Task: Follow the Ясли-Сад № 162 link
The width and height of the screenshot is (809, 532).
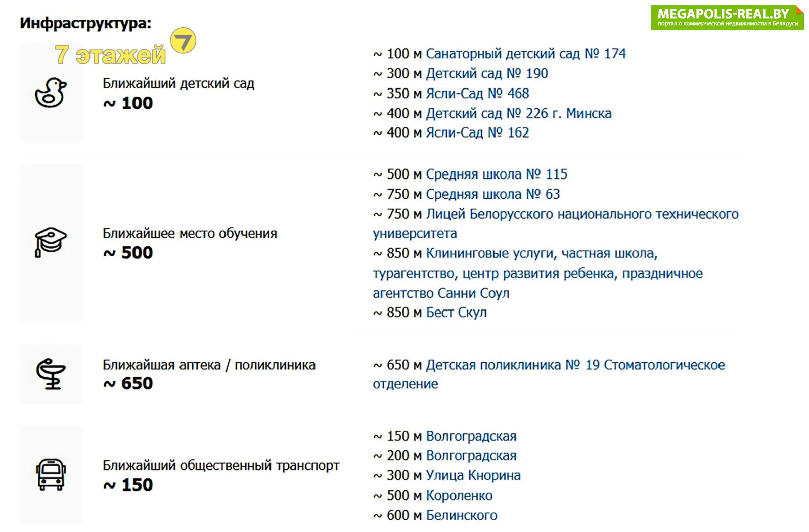Action: point(477,132)
